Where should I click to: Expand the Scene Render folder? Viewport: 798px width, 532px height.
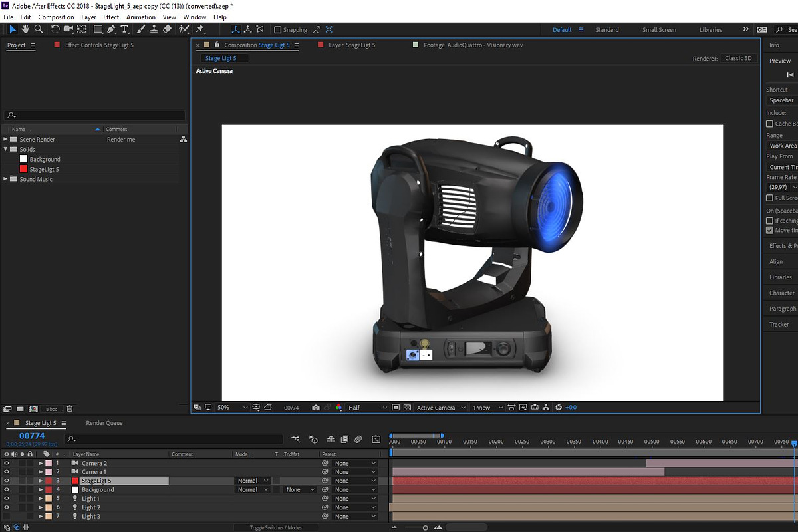6,140
